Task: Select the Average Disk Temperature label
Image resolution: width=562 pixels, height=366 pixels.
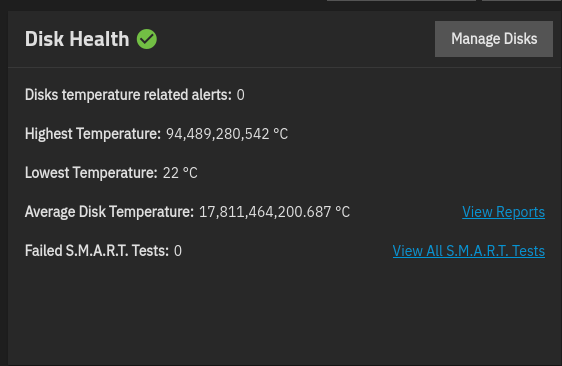Action: point(109,212)
